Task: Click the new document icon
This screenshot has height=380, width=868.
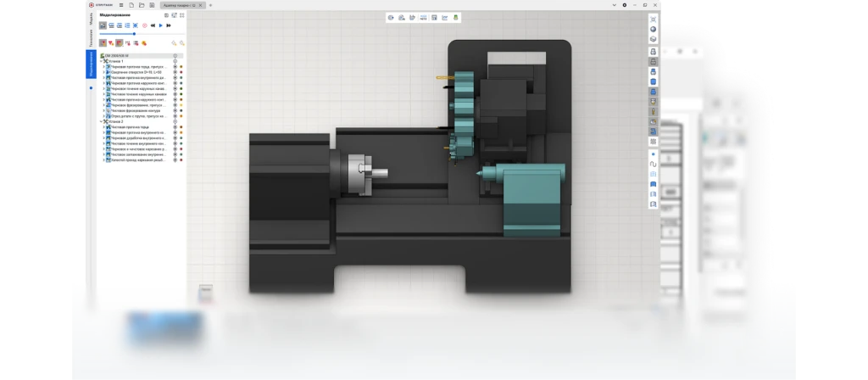Action: tap(131, 5)
